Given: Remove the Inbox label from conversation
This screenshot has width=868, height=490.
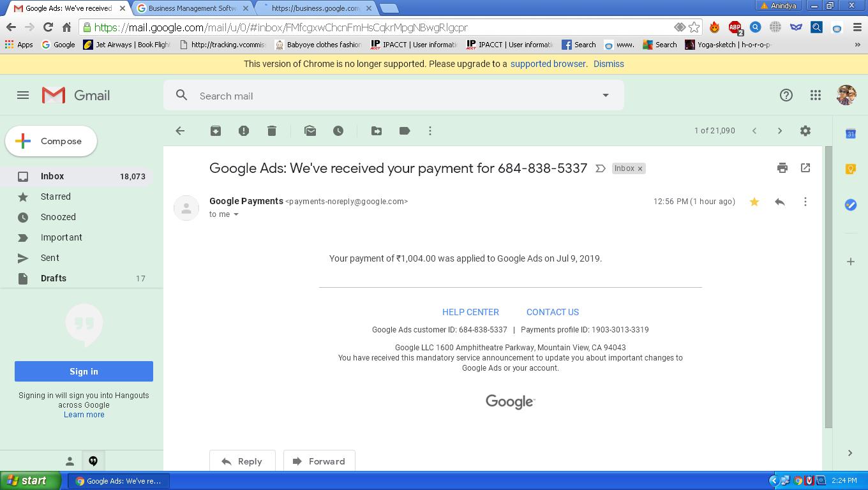Looking at the screenshot, I should click(x=640, y=168).
